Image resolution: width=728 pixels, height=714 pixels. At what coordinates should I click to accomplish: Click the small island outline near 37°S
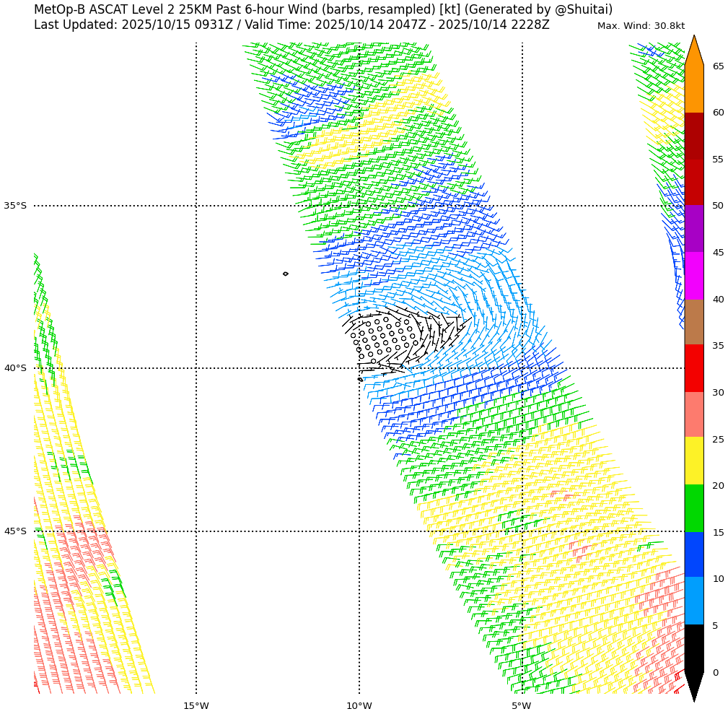(x=286, y=274)
